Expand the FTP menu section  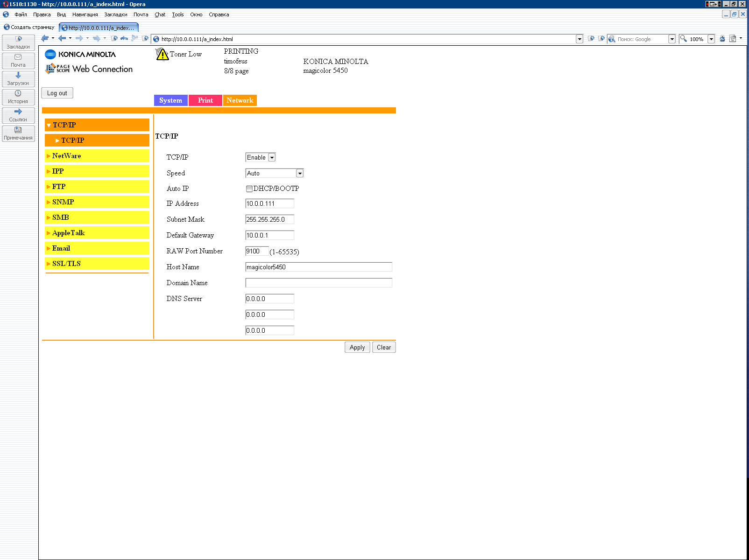point(97,187)
